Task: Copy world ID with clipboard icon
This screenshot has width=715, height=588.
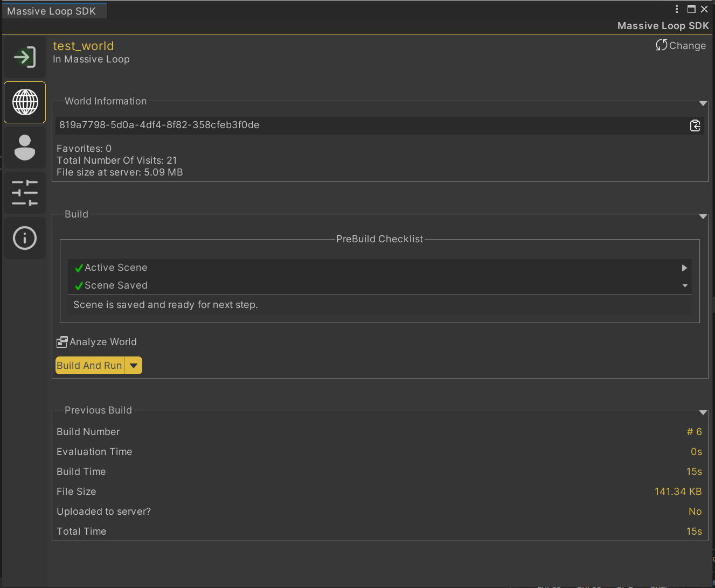Action: click(x=695, y=125)
